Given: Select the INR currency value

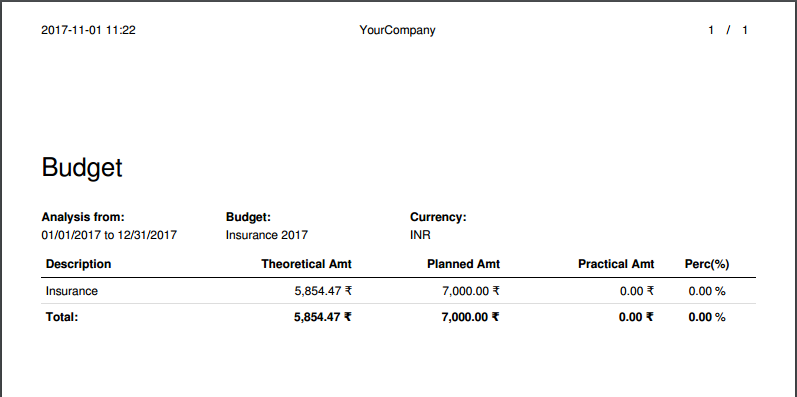Looking at the screenshot, I should [420, 235].
